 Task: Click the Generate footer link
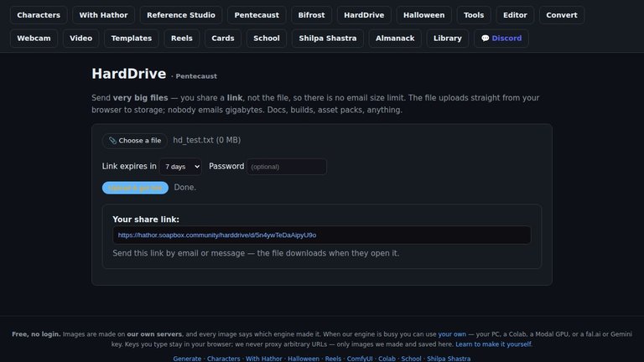pyautogui.click(x=187, y=359)
